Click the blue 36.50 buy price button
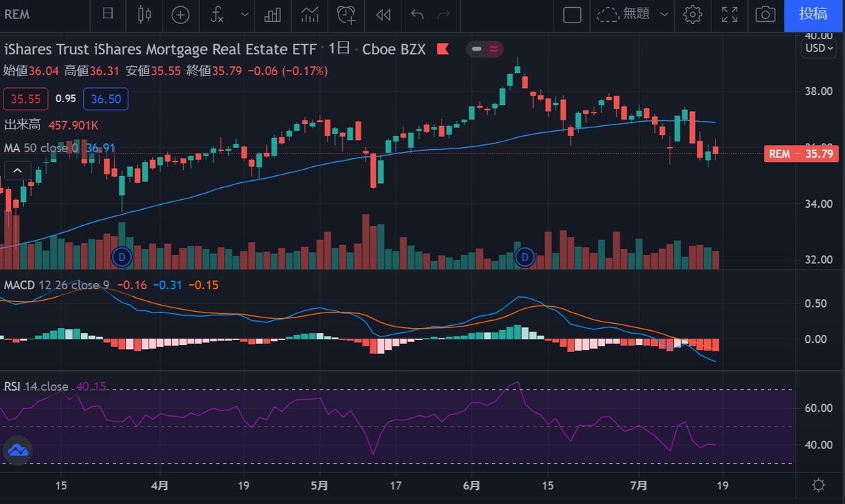 click(106, 99)
